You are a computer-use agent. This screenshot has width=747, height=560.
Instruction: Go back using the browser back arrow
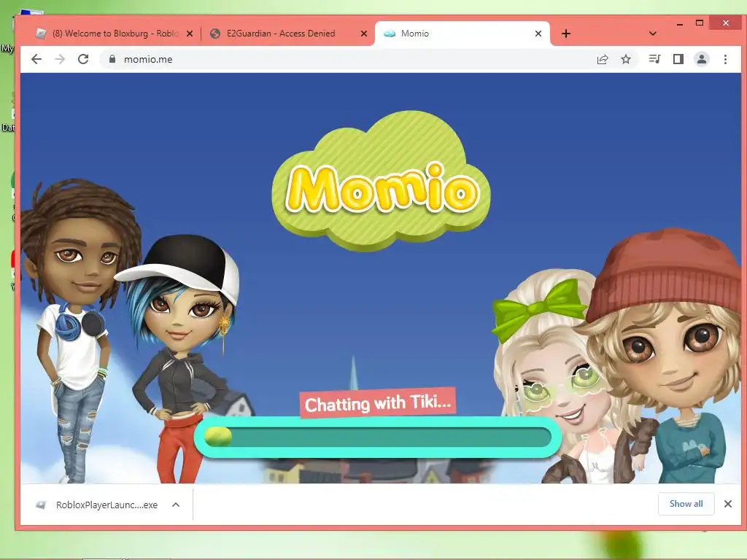coord(36,59)
